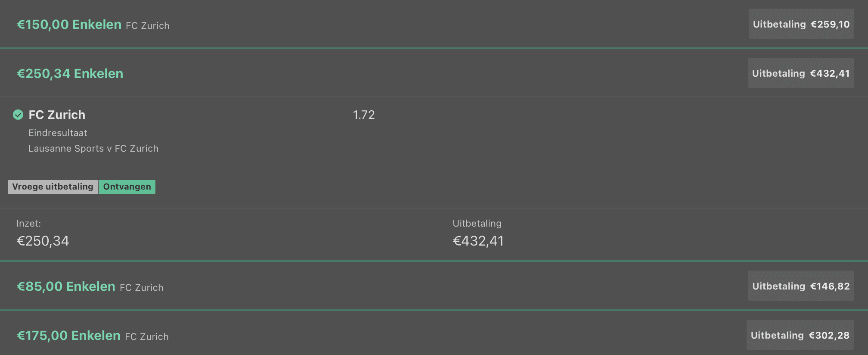Viewport: 868px width, 355px height.
Task: Expand the €150,00 Enkelen bet details
Action: [x=258, y=24]
